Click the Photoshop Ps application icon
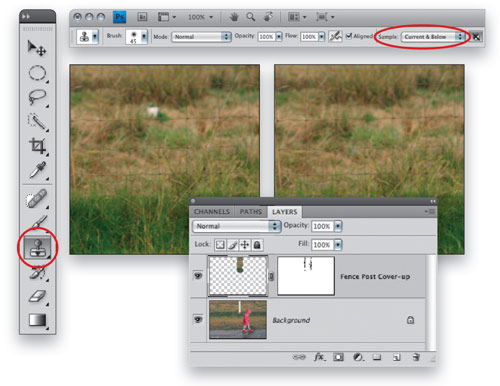This screenshot has width=500, height=386. tap(119, 17)
